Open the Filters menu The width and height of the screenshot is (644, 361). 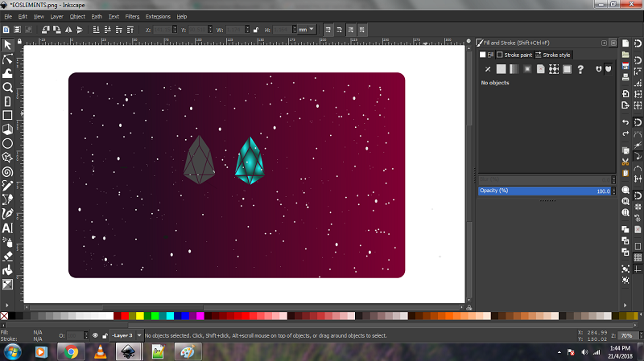pyautogui.click(x=132, y=16)
